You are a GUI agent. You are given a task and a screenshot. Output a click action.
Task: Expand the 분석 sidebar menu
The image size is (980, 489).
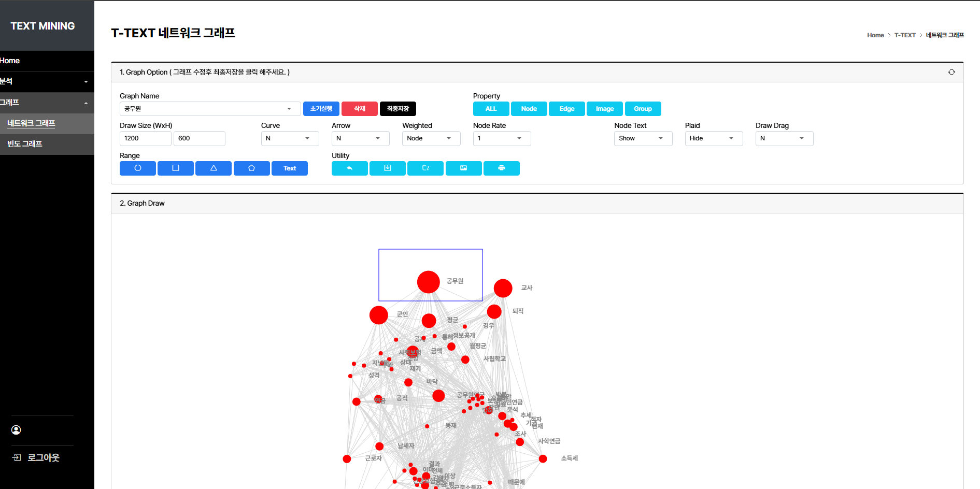[47, 81]
